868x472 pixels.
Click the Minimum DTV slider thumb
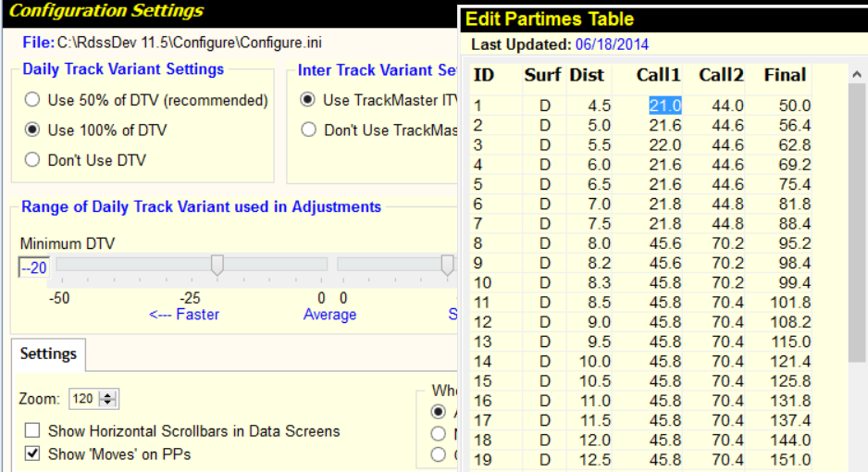coord(217,265)
